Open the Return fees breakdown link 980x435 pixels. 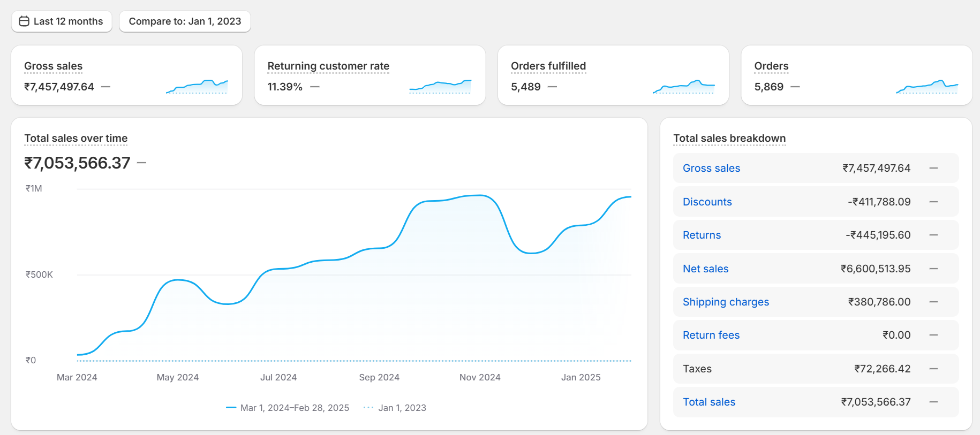[x=711, y=335]
